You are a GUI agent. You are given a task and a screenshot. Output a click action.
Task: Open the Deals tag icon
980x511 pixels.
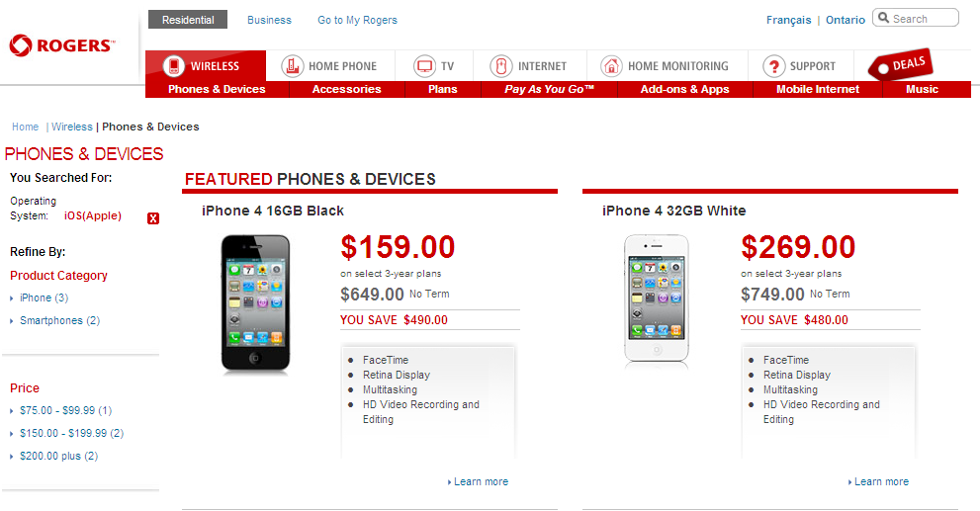point(901,64)
